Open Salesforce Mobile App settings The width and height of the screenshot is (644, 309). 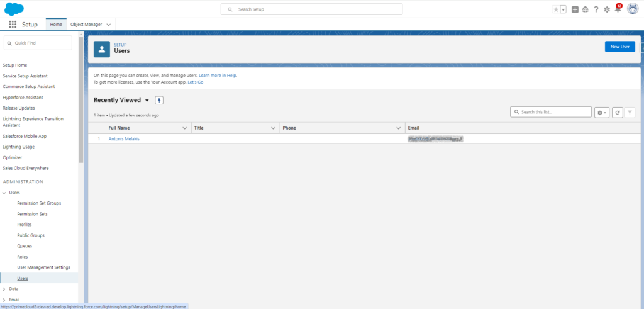pyautogui.click(x=23, y=136)
